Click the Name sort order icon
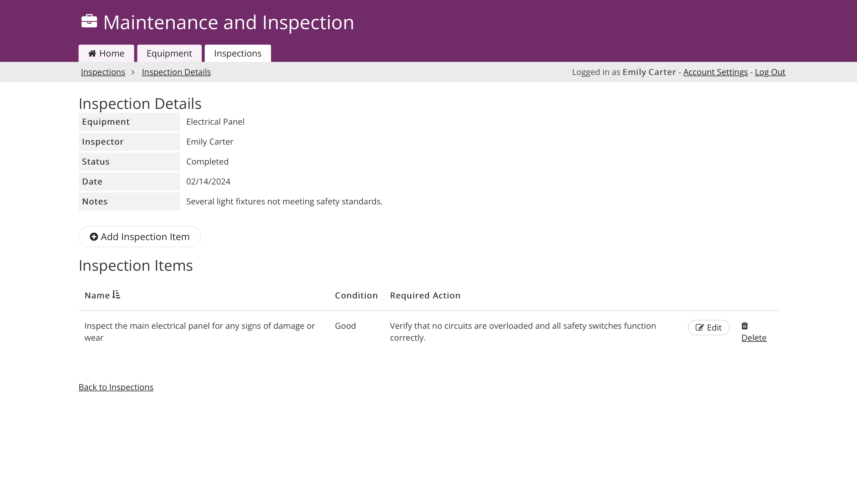This screenshot has height=504, width=857. (116, 295)
